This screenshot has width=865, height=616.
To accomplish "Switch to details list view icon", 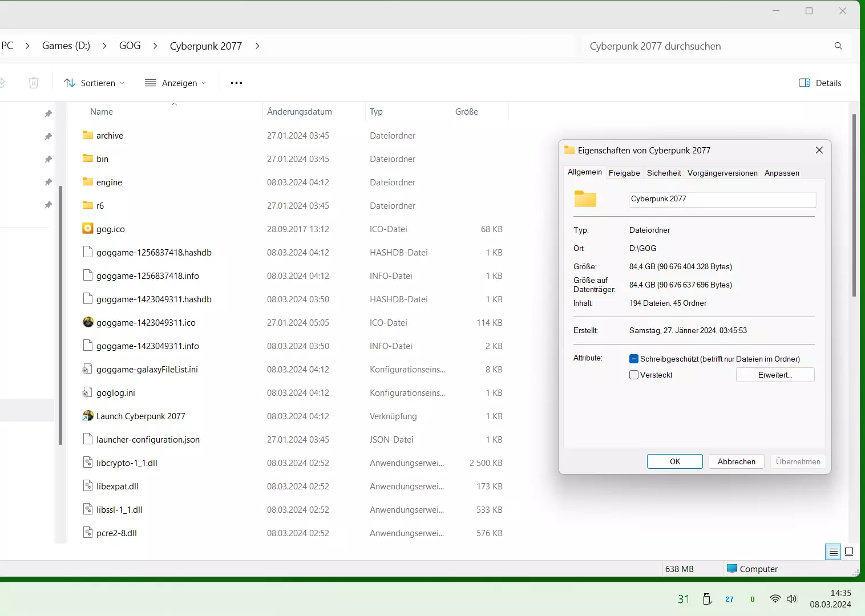I will [833, 552].
